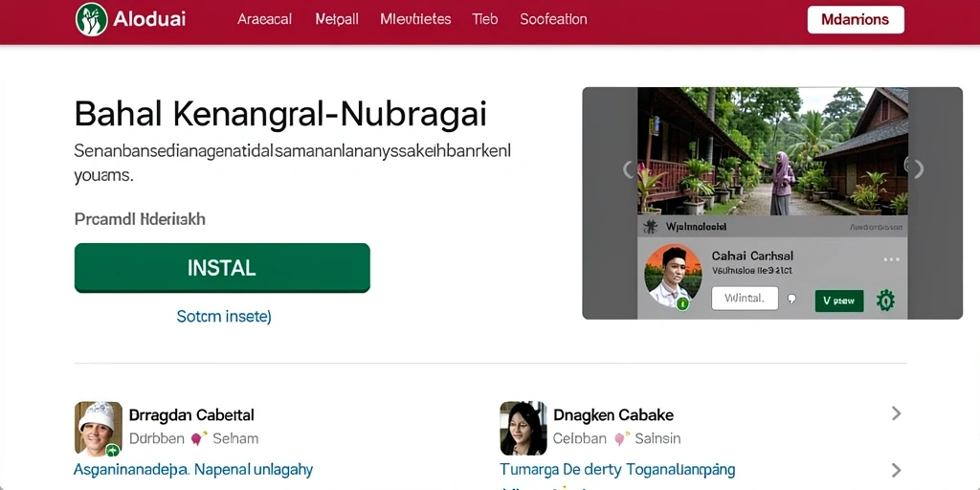
Task: Open the Araeacal menu item
Action: click(x=264, y=19)
